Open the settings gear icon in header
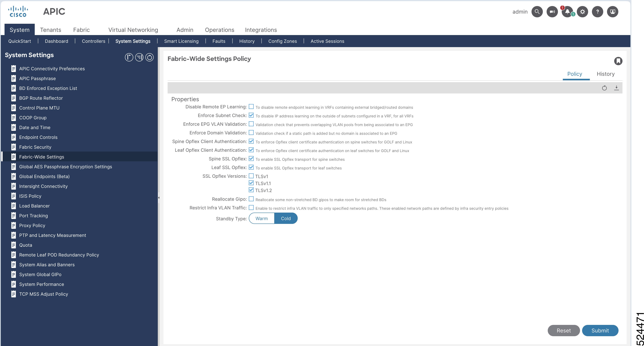The image size is (644, 346). tap(582, 12)
